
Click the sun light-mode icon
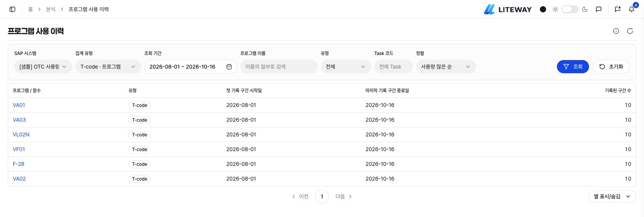click(x=555, y=9)
